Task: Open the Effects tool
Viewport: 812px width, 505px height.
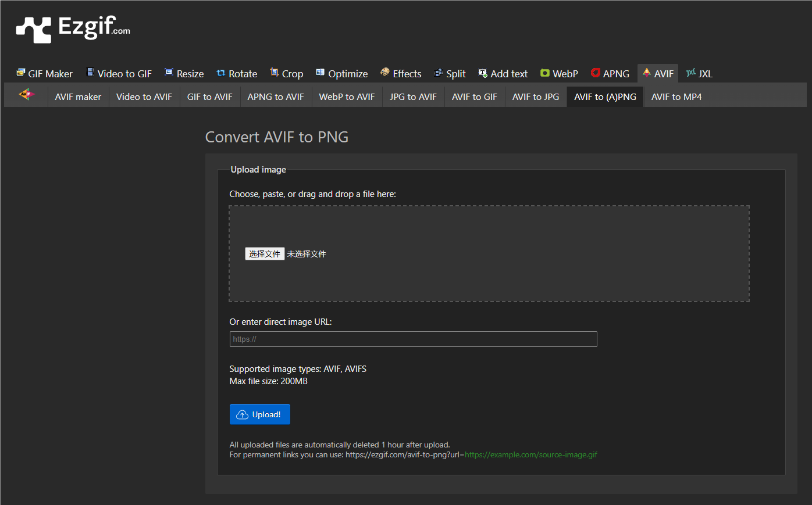Action: click(401, 74)
